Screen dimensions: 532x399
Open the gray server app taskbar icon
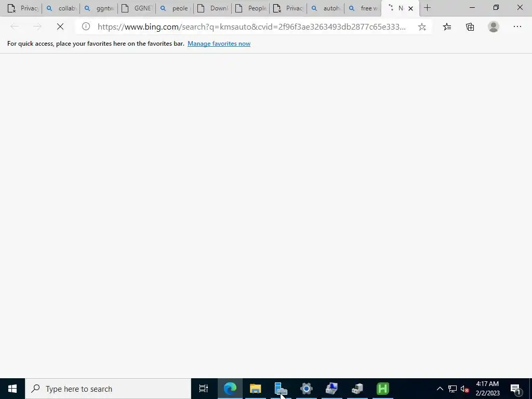[357, 389]
